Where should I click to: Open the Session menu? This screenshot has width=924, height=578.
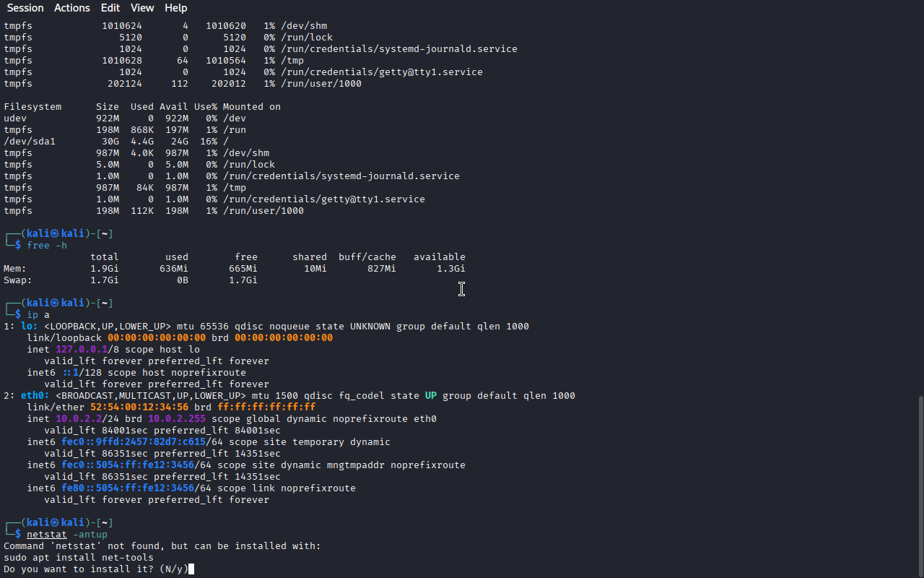25,8
